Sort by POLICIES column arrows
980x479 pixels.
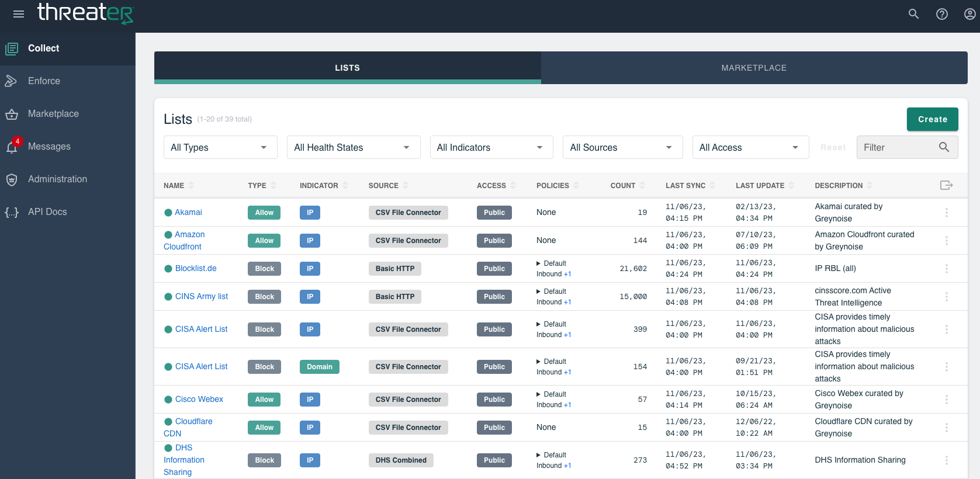576,185
